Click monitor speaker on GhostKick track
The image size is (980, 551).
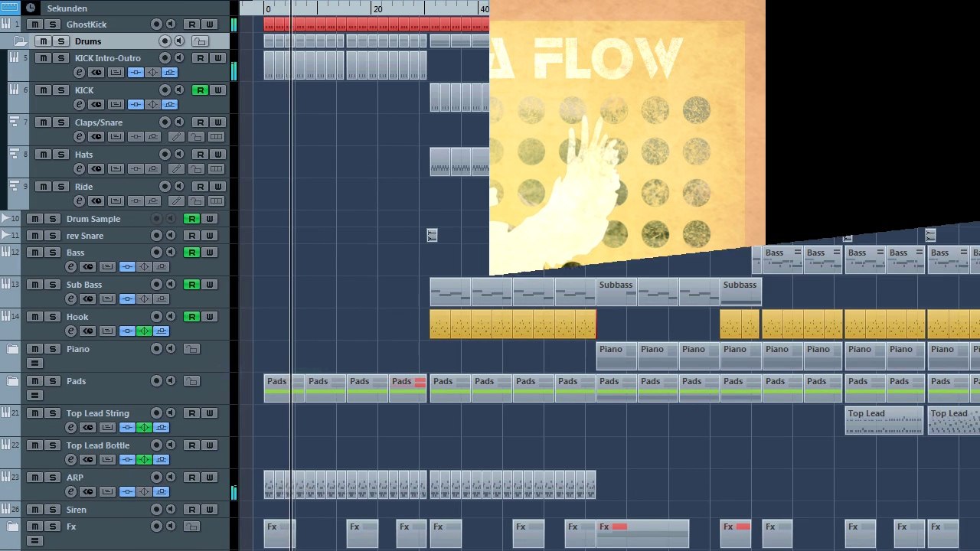[x=171, y=24]
